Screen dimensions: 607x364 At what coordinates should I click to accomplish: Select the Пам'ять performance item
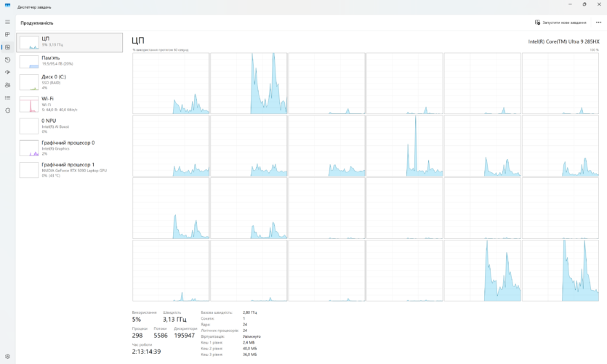[69, 61]
